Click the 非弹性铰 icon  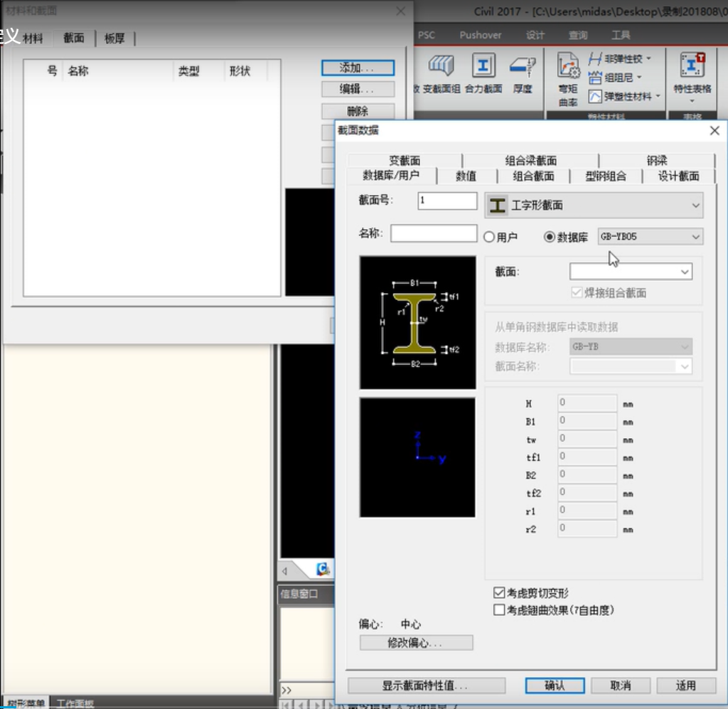595,58
